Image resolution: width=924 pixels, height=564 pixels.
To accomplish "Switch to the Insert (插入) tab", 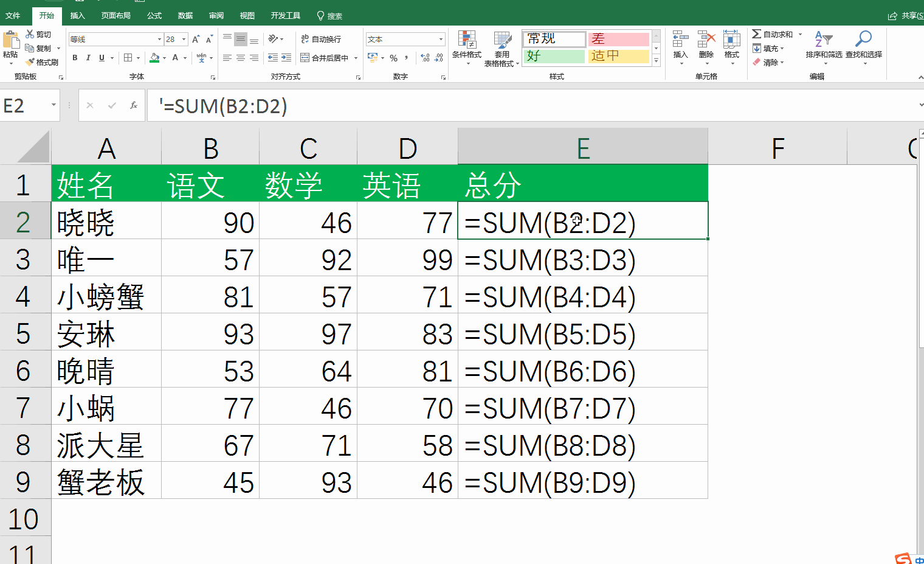I will pos(77,16).
